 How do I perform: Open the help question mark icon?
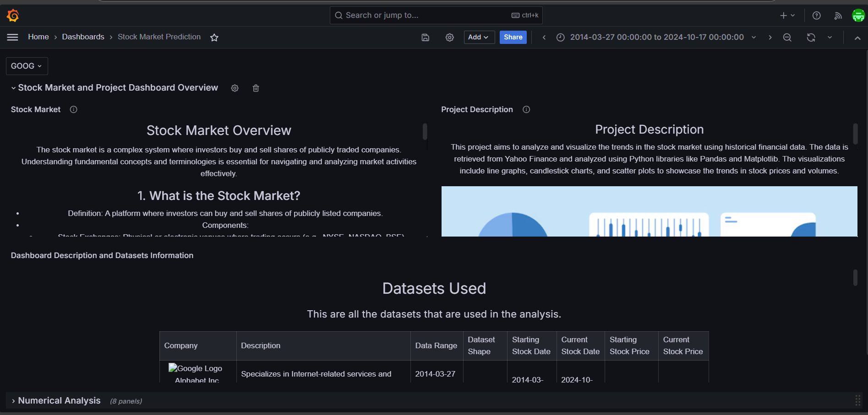point(816,16)
